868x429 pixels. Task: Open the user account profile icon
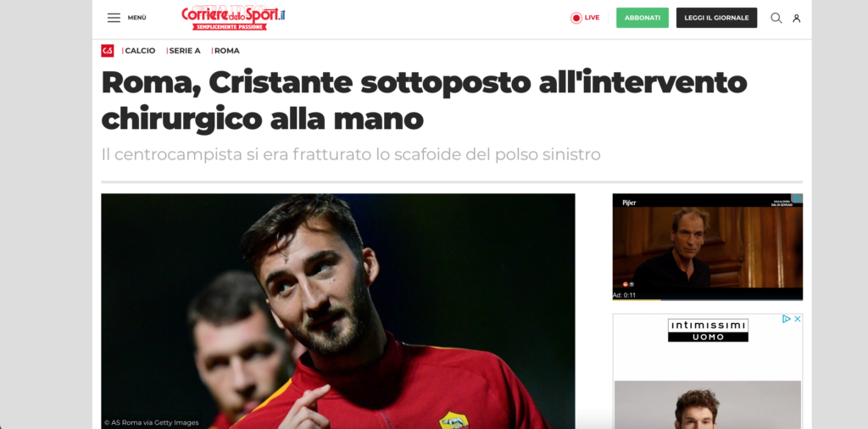(797, 19)
